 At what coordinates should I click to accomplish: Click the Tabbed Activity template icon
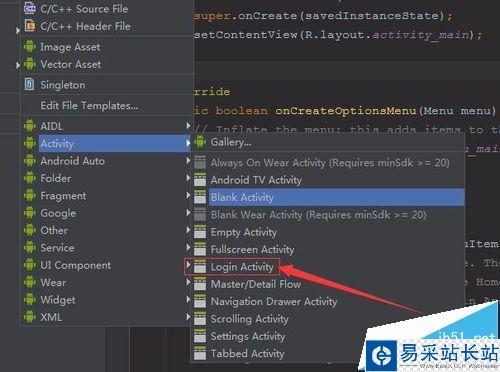(200, 353)
